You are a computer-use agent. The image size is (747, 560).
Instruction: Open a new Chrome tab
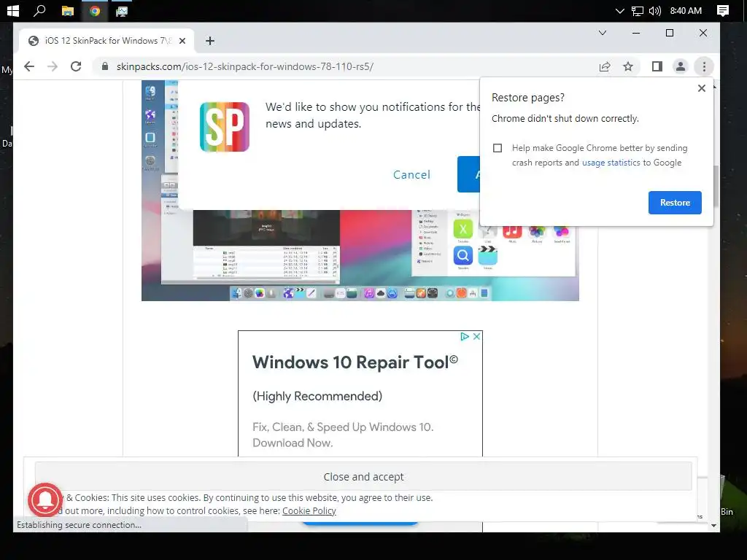coord(209,41)
